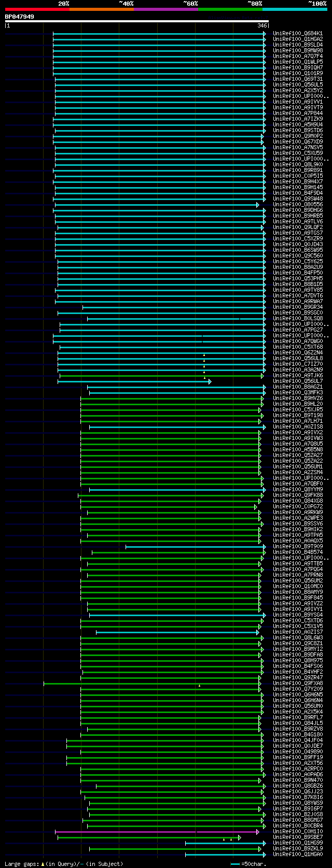The height and width of the screenshot is (868, 332).
Task: Click the orange ~40% identity legend segment
Action: point(101,9)
